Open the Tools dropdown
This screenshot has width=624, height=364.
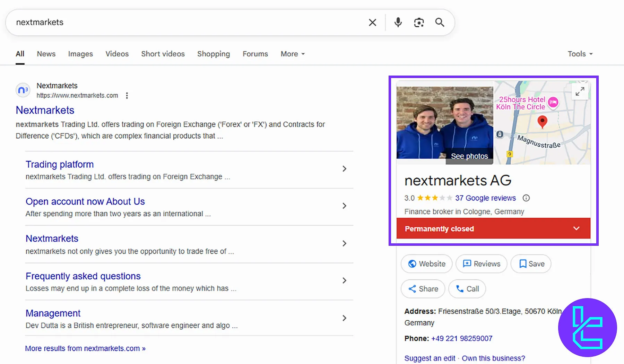(580, 54)
